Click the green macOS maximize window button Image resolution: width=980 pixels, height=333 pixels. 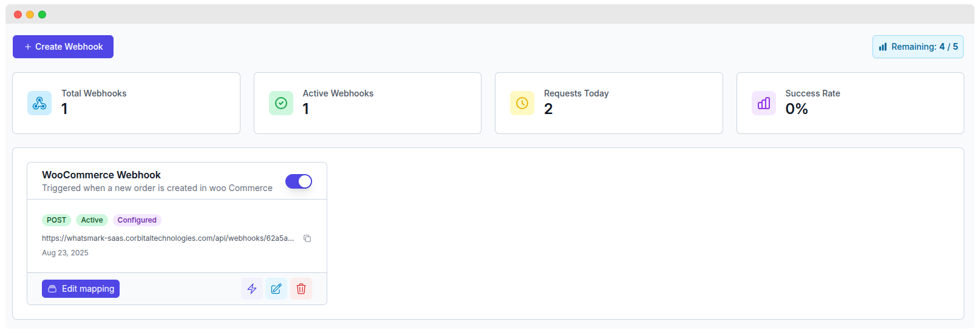[x=42, y=15]
